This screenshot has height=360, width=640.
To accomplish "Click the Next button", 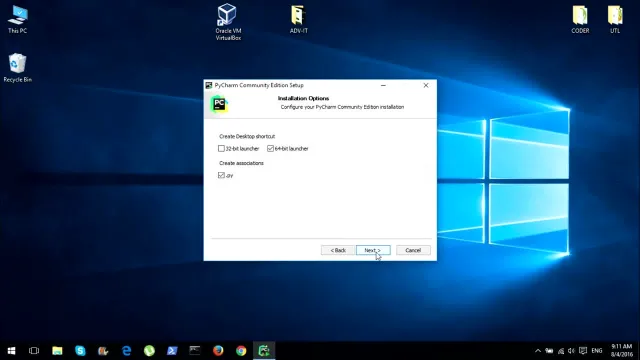I will 373,250.
